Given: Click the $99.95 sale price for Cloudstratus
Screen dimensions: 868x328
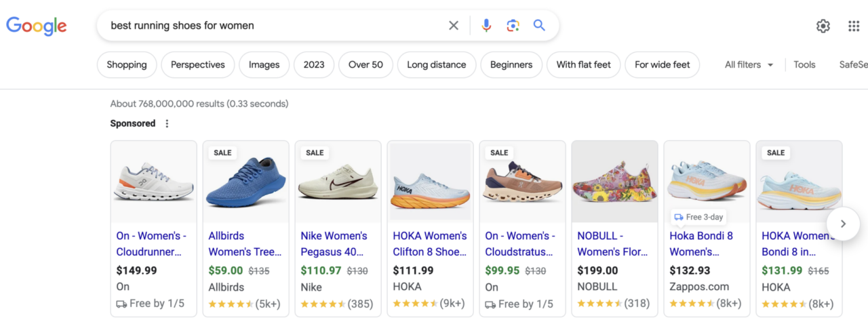Looking at the screenshot, I should [502, 270].
